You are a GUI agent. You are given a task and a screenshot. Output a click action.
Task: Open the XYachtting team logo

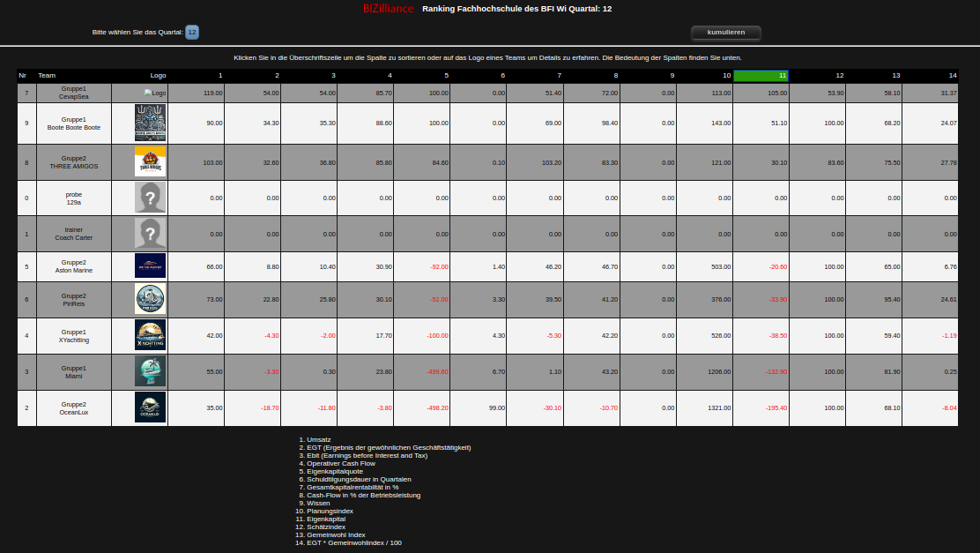coord(150,335)
